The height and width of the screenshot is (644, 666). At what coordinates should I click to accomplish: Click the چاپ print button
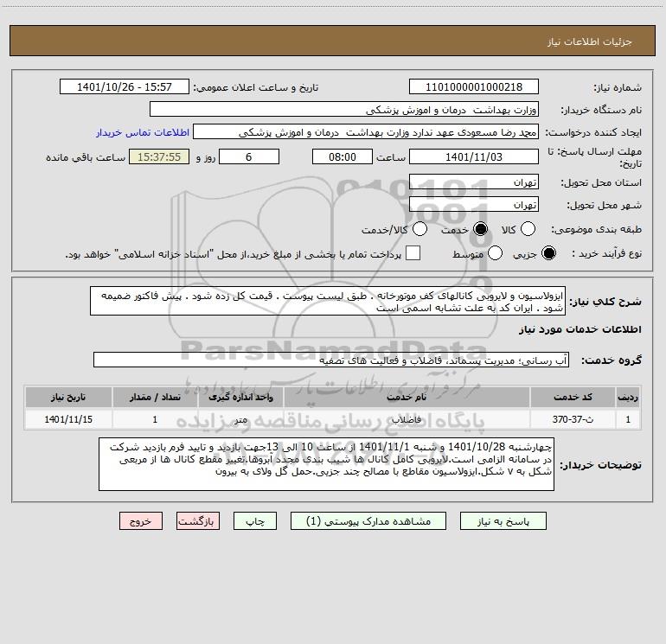[x=255, y=521]
